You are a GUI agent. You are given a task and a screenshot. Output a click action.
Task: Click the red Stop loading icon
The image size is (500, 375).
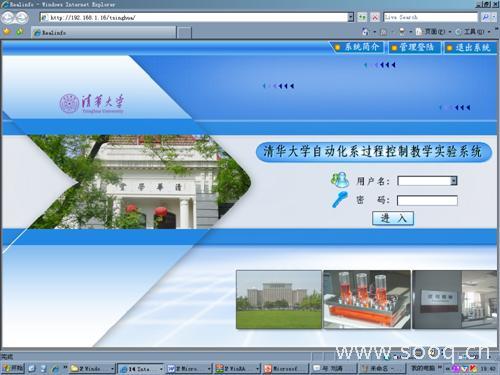[x=375, y=17]
